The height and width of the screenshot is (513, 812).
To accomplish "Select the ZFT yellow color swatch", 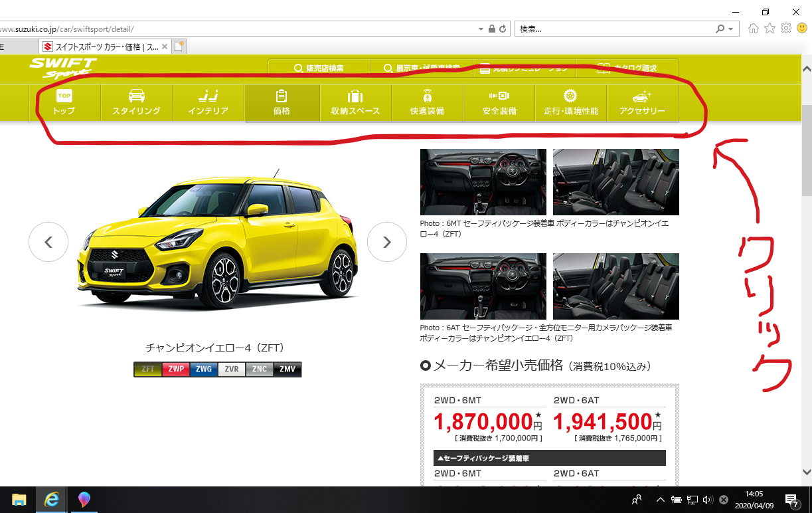I will (148, 369).
